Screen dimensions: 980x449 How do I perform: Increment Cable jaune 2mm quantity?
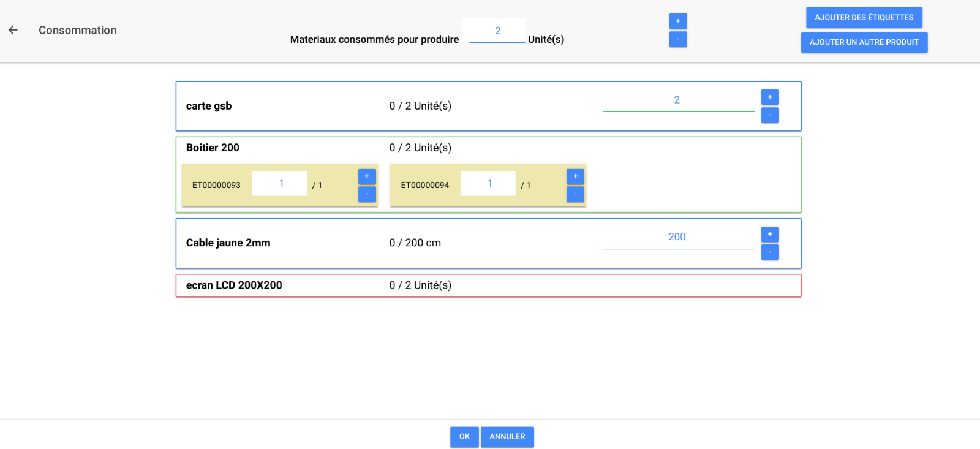(769, 235)
